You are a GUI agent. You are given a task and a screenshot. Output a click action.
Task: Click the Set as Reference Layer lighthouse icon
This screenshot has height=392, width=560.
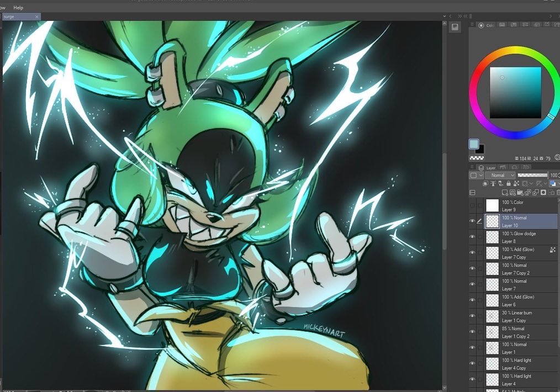(x=493, y=183)
